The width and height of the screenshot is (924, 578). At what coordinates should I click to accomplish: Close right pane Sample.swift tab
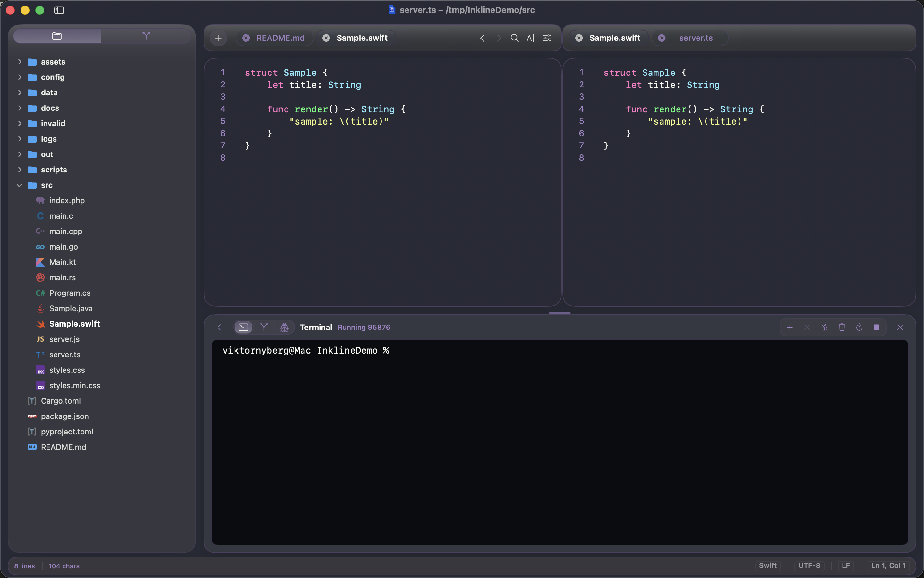[579, 38]
